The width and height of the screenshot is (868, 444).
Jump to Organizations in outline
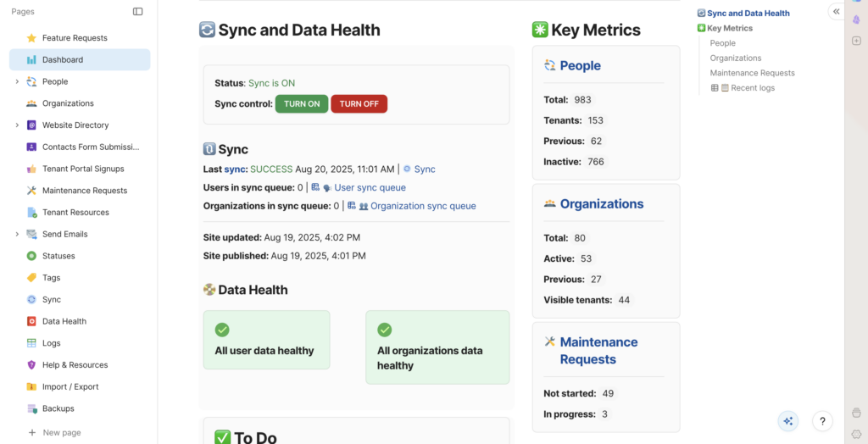click(x=735, y=58)
